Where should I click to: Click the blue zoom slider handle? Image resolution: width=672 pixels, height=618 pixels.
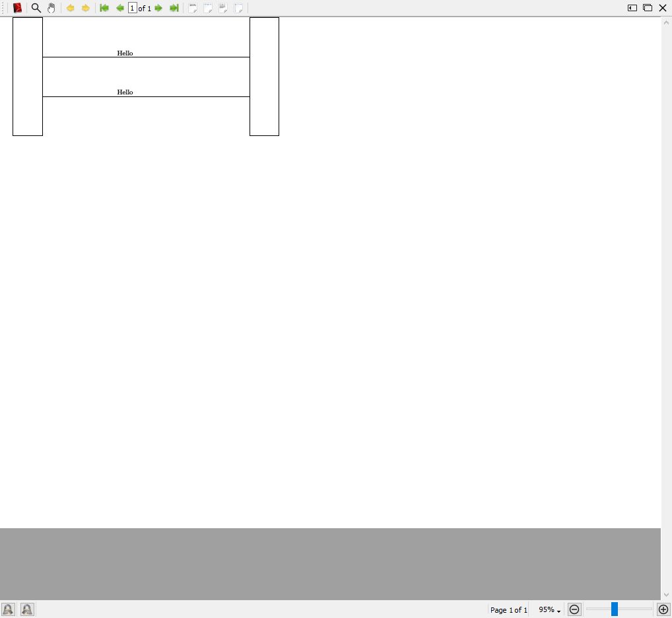[614, 609]
